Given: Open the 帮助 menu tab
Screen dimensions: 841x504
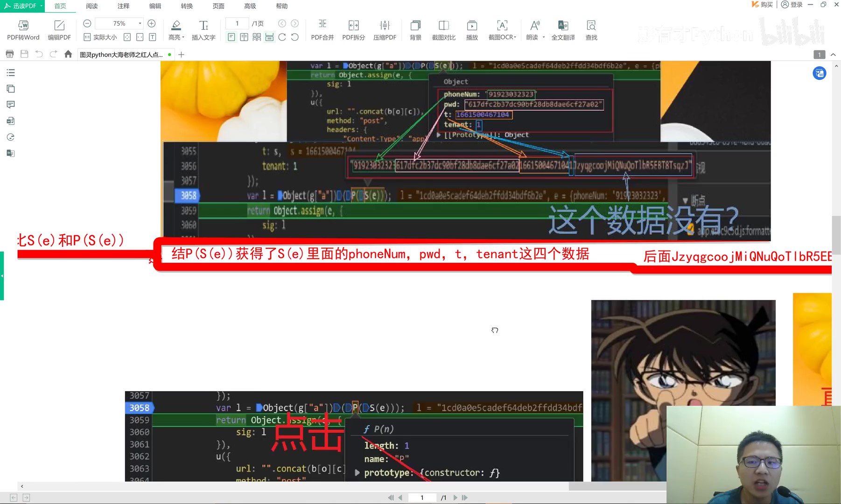Looking at the screenshot, I should [282, 6].
